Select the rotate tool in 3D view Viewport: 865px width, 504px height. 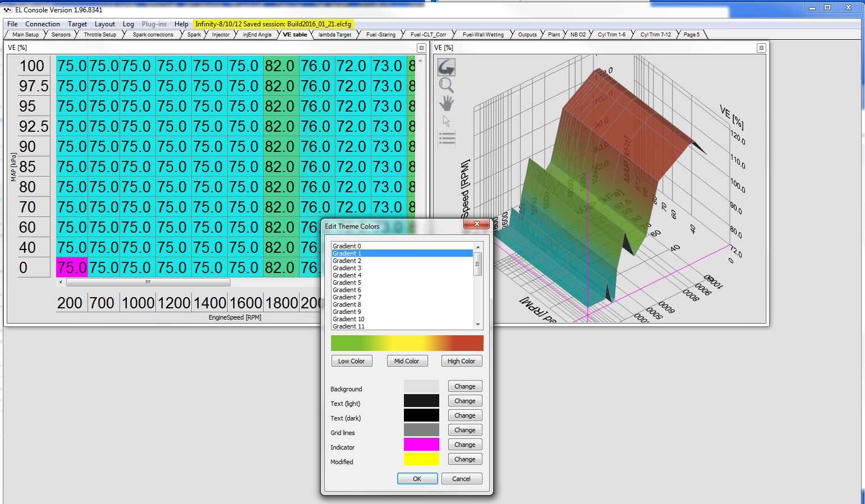(447, 67)
